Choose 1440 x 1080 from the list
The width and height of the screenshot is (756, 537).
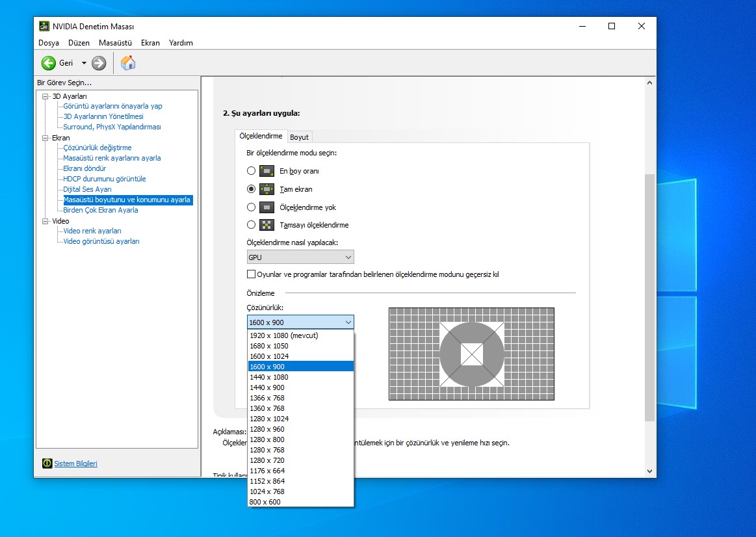coord(301,377)
